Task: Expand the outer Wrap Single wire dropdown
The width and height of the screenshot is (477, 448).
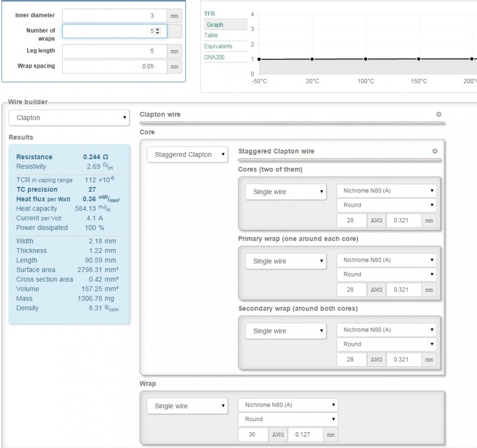Action: pyautogui.click(x=188, y=406)
